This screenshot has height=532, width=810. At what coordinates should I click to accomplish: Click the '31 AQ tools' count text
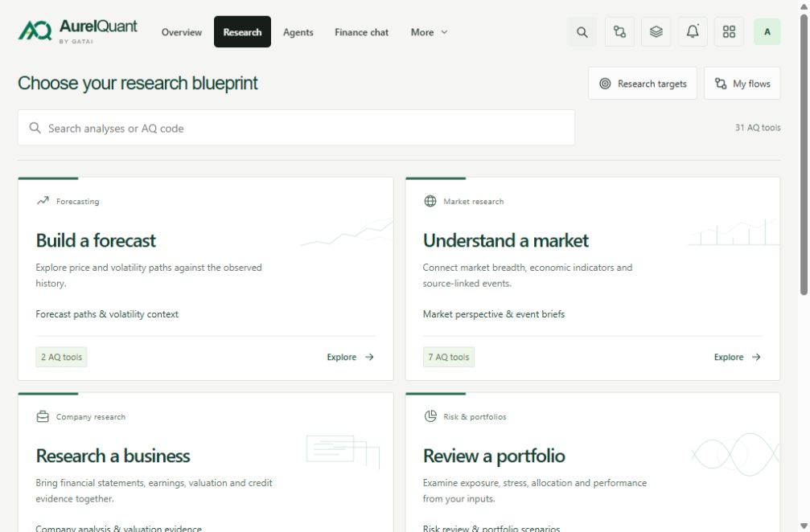pos(757,128)
